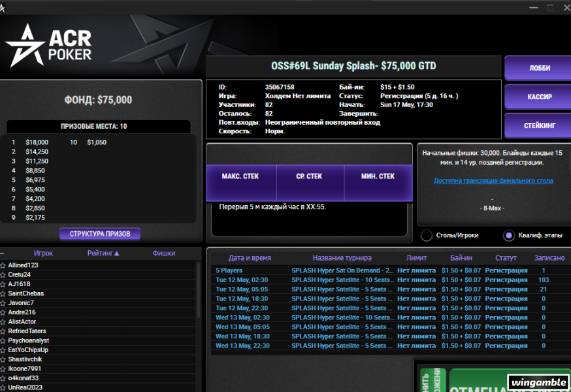
Task: Click player name Psychoanalyst
Action: 28,340
